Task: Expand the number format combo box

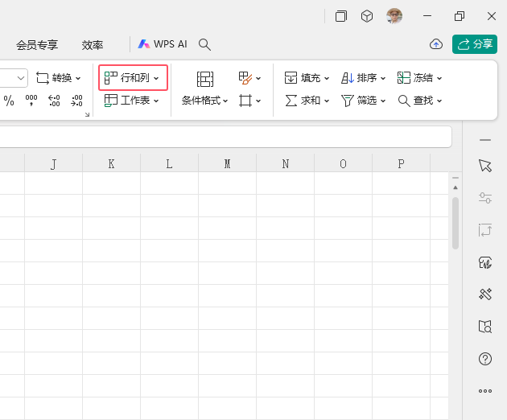Action: tap(21, 78)
